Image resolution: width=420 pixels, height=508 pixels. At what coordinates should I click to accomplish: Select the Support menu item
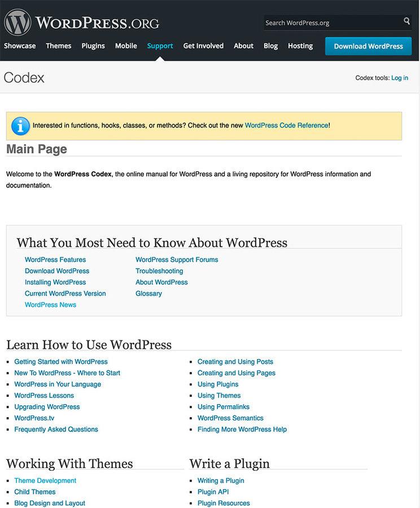pyautogui.click(x=160, y=46)
